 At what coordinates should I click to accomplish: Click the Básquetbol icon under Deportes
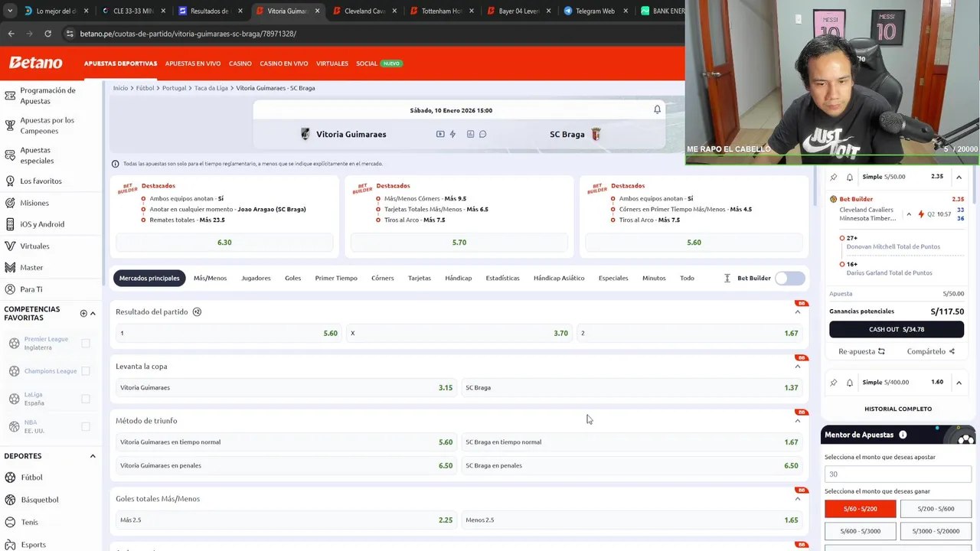[10, 500]
